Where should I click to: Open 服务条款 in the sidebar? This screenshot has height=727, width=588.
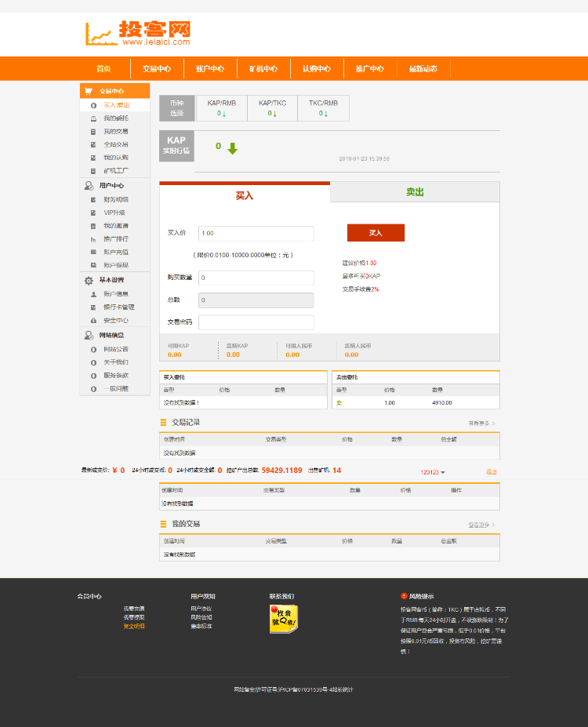[x=116, y=376]
